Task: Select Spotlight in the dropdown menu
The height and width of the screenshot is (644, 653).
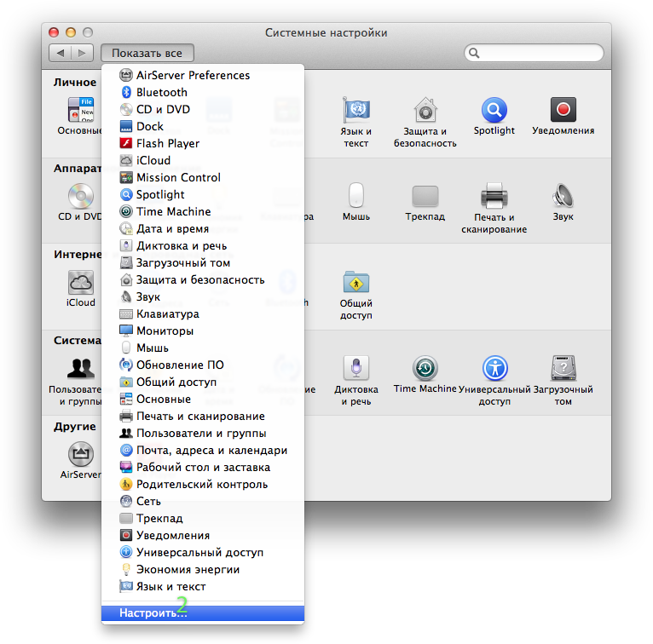Action: tap(203, 195)
